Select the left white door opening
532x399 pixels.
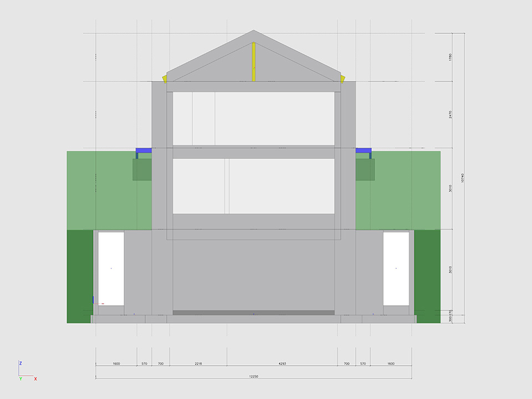coord(111,269)
